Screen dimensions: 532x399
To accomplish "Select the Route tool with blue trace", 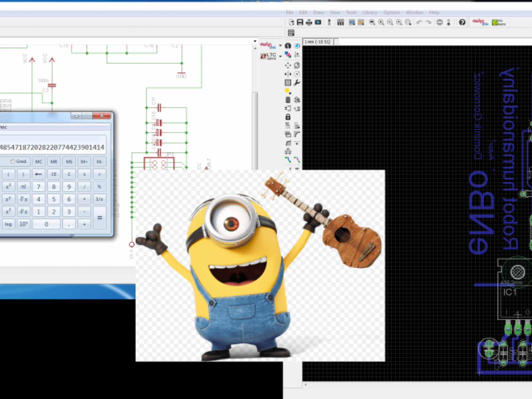I will tap(288, 160).
